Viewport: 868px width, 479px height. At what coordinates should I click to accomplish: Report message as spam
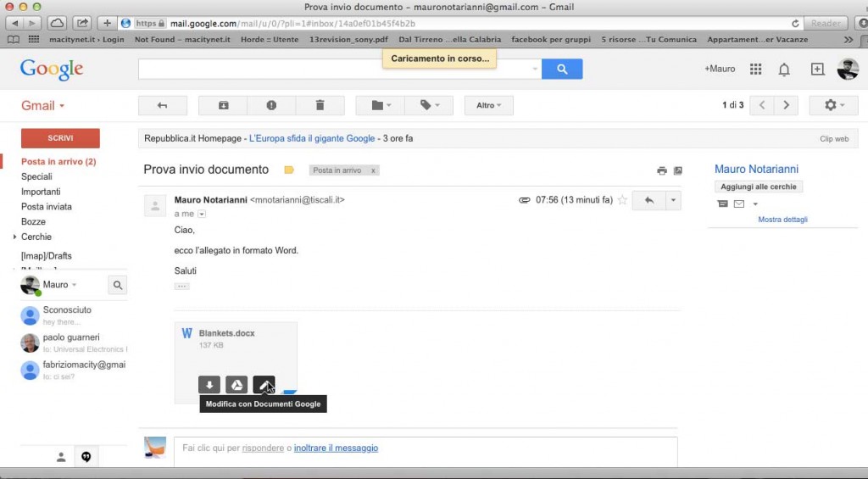click(271, 105)
